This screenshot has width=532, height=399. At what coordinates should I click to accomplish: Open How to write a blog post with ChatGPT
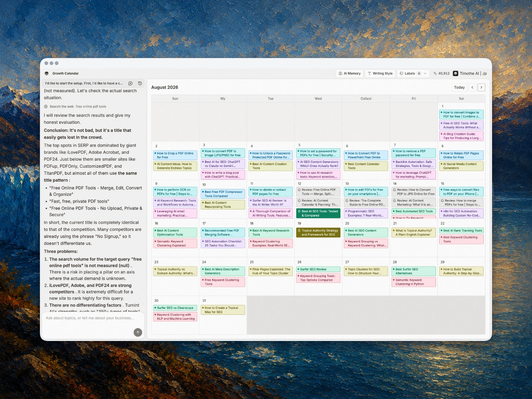(223, 174)
